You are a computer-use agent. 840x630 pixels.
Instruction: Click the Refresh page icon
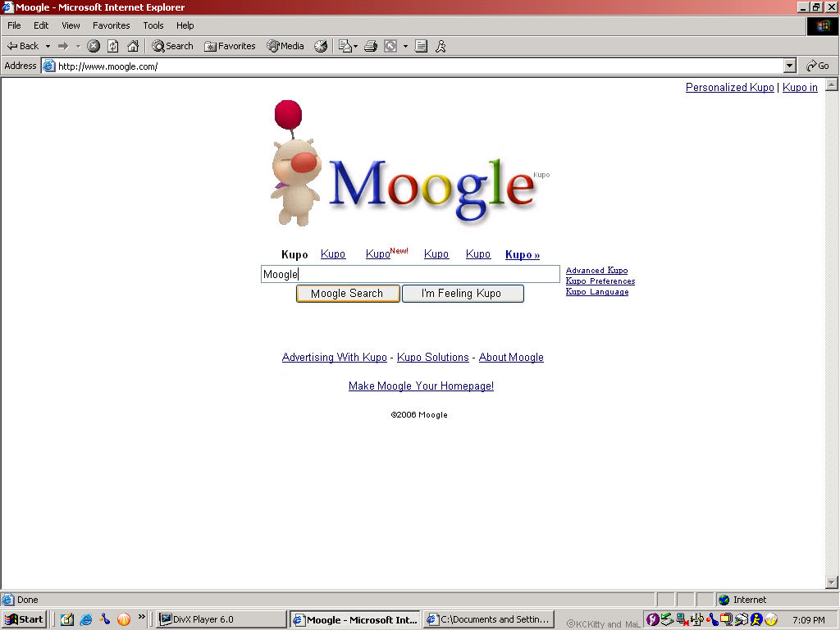[113, 46]
